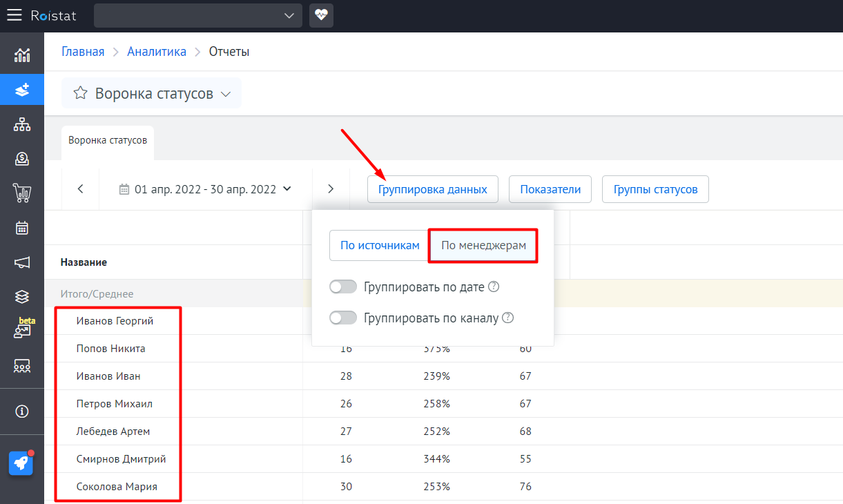This screenshot has width=843, height=504.
Task: Expand the Воронка статусов title dropdown
Action: point(225,94)
